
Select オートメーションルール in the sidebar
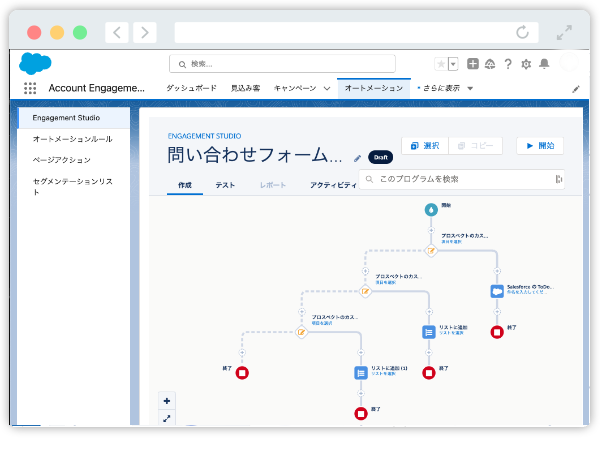(x=73, y=139)
